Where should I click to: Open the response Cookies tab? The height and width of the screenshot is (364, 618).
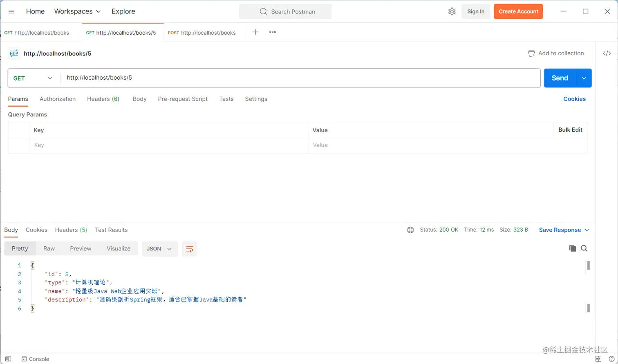coord(36,230)
